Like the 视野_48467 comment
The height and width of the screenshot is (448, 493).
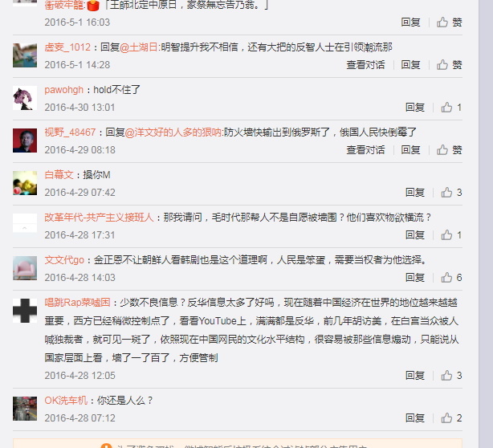point(449,150)
